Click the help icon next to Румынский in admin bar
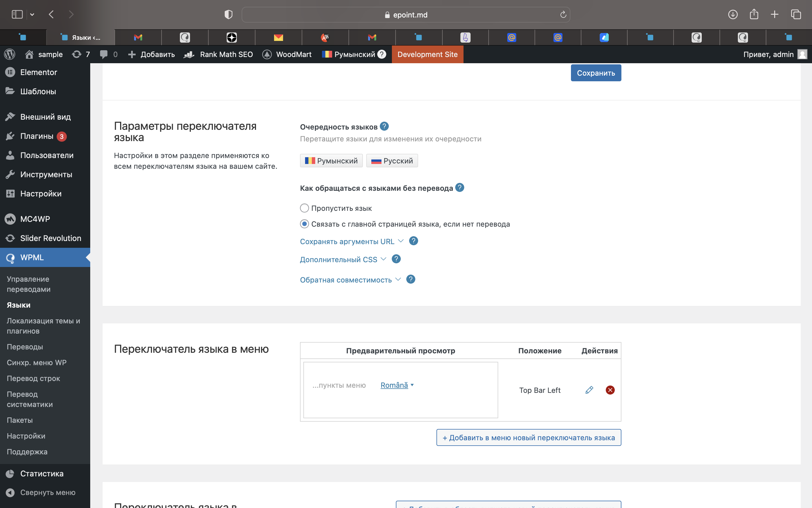The height and width of the screenshot is (508, 812). (x=381, y=54)
